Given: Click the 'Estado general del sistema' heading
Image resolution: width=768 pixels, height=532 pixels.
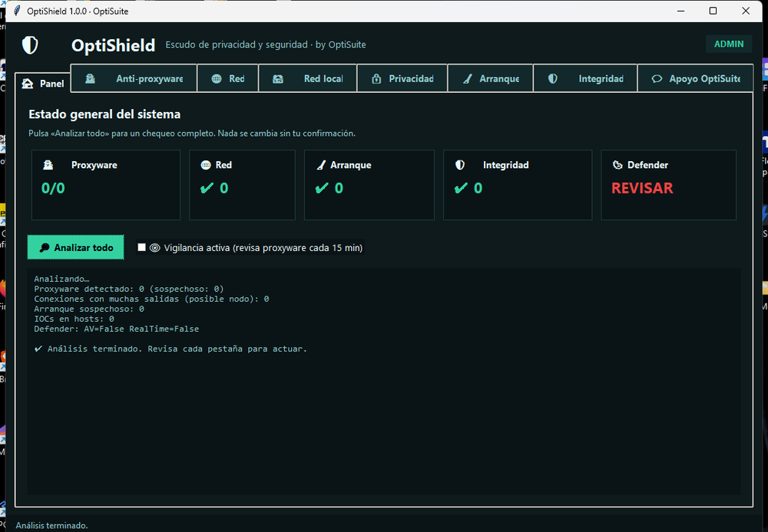Looking at the screenshot, I should (104, 114).
